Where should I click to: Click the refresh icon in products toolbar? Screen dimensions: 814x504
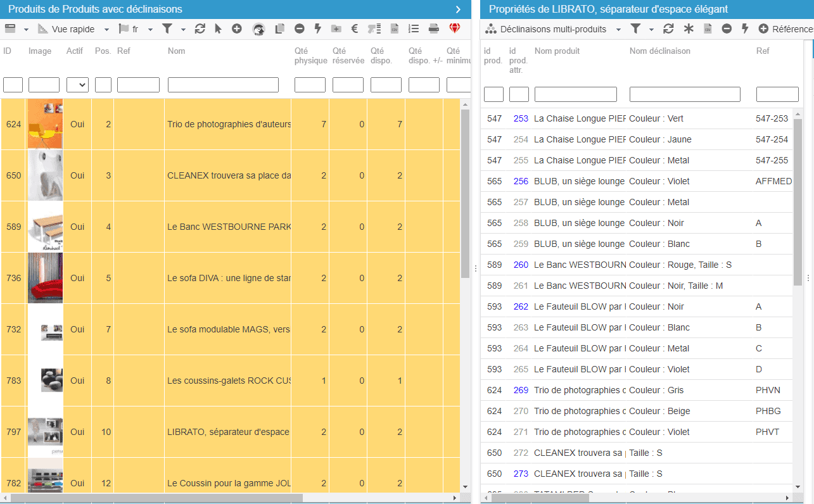(x=200, y=28)
